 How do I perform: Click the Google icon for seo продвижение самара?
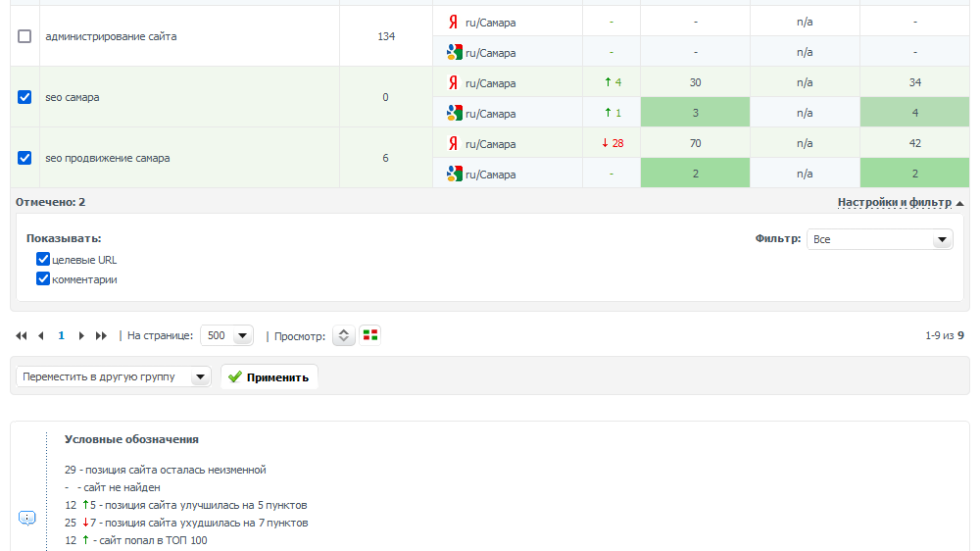454,174
